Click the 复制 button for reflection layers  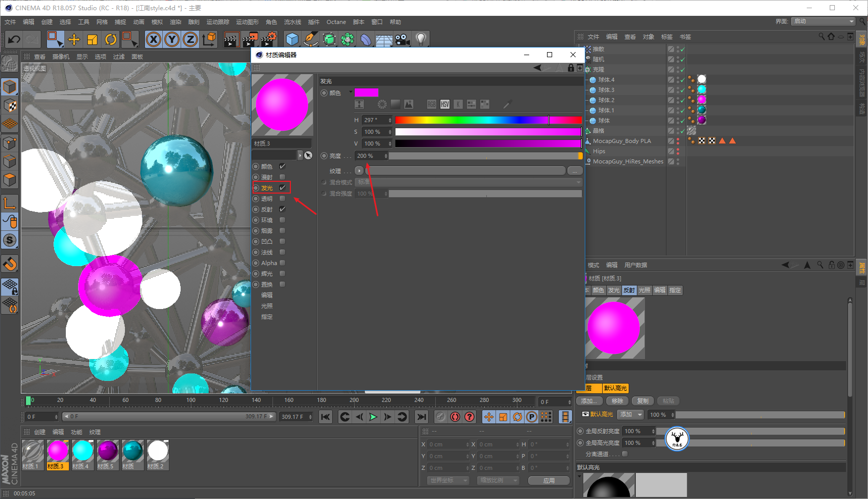pyautogui.click(x=643, y=401)
